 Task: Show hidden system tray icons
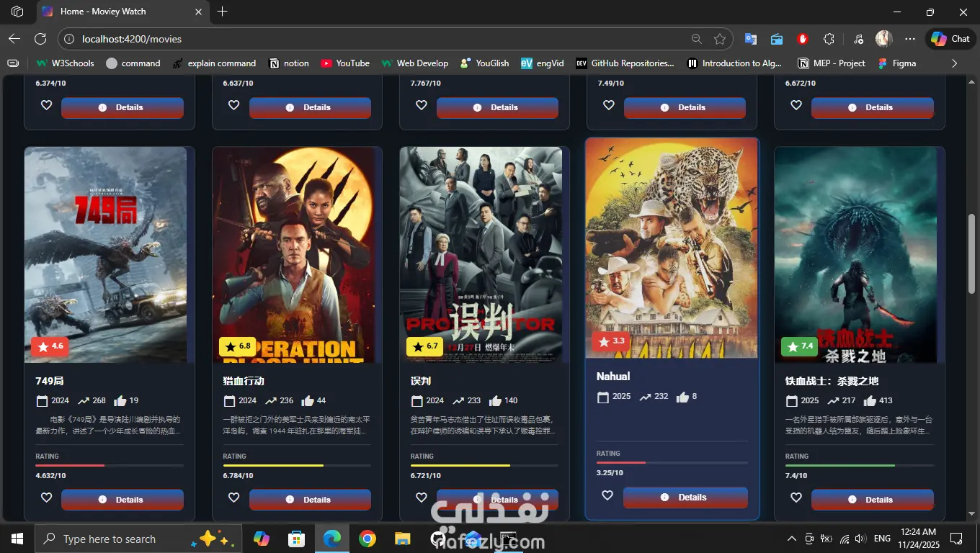[792, 539]
